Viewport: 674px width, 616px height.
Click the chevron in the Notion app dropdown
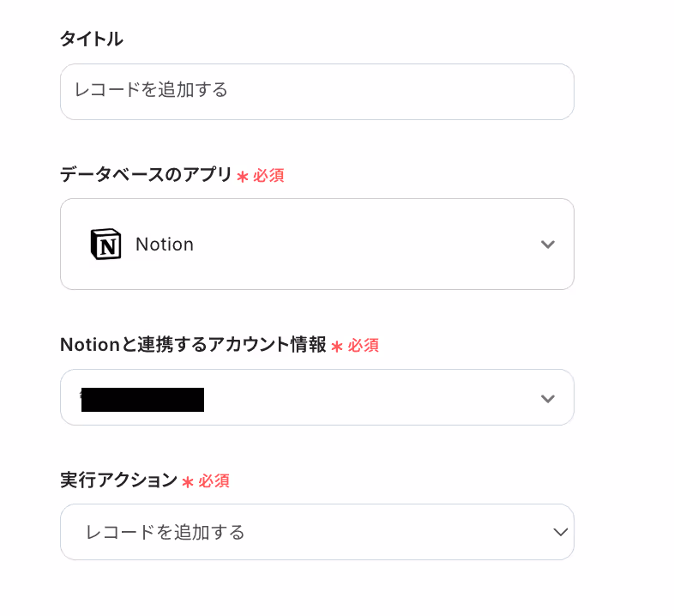(x=548, y=245)
